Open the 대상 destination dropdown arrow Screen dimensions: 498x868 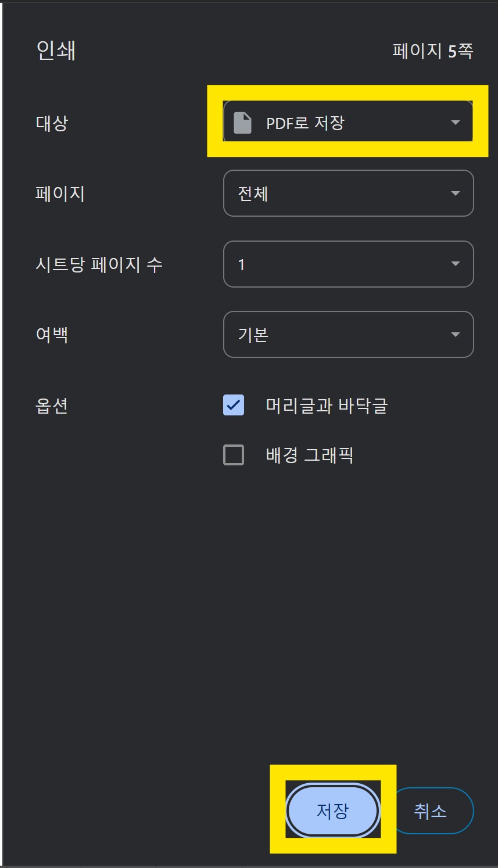[455, 122]
